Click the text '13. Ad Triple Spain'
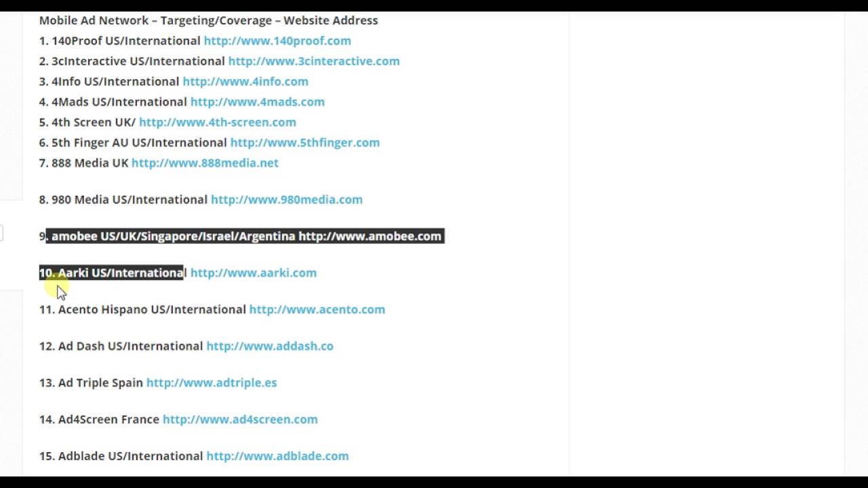 [x=91, y=382]
